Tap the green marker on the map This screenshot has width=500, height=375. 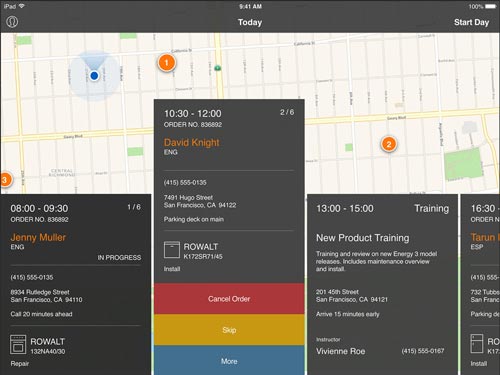218,68
